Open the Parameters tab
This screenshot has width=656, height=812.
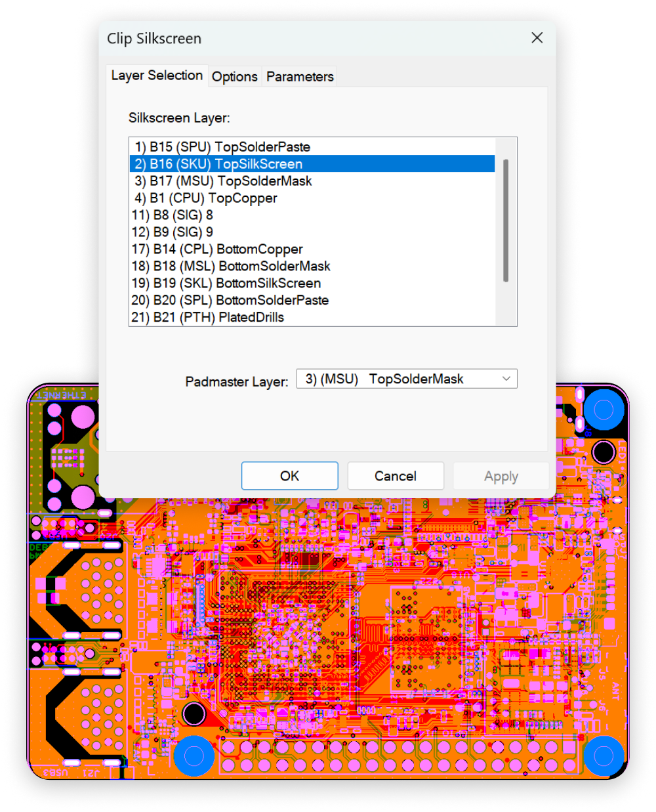click(300, 77)
